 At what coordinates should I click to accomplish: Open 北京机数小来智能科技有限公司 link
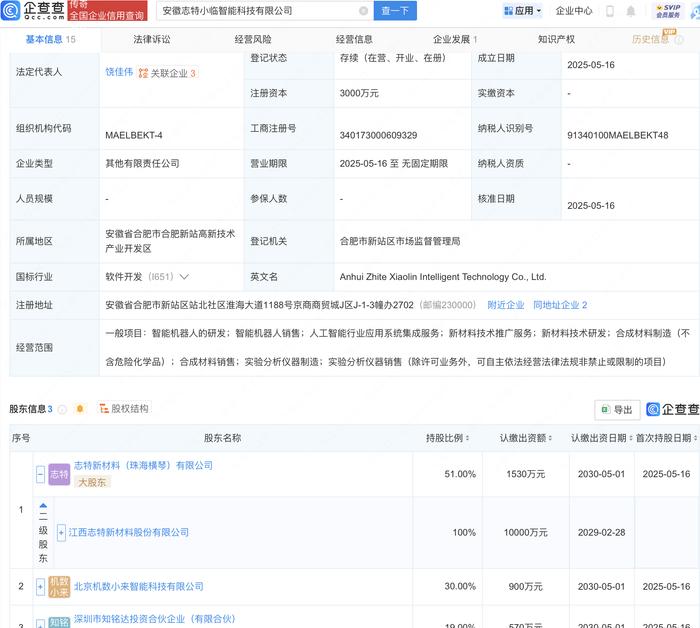coord(138,586)
